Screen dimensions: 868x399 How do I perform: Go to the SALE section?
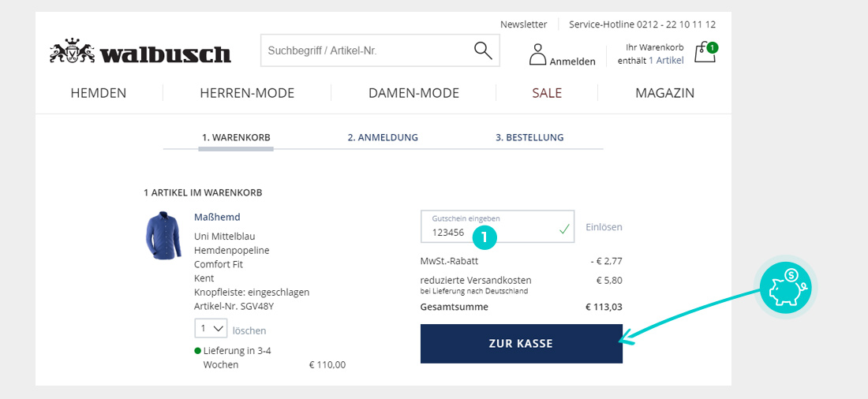(x=547, y=93)
